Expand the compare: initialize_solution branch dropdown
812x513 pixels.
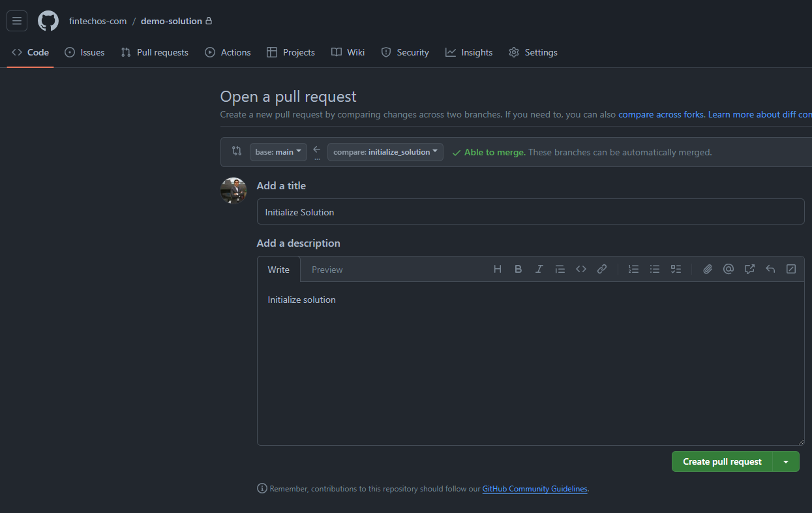click(x=385, y=152)
